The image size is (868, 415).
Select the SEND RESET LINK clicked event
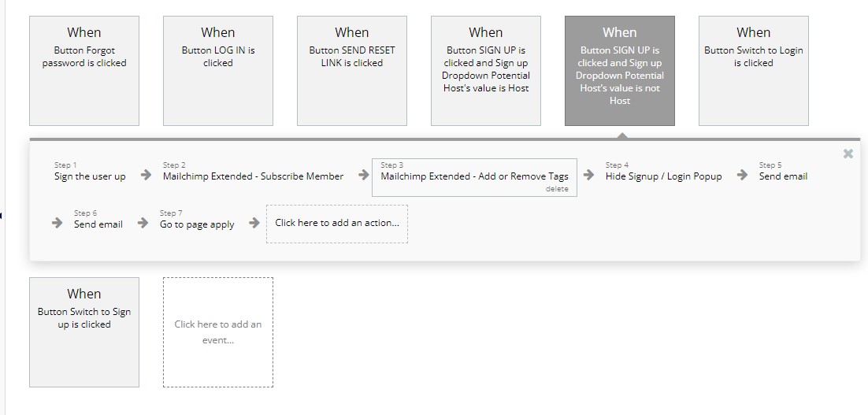(x=352, y=71)
